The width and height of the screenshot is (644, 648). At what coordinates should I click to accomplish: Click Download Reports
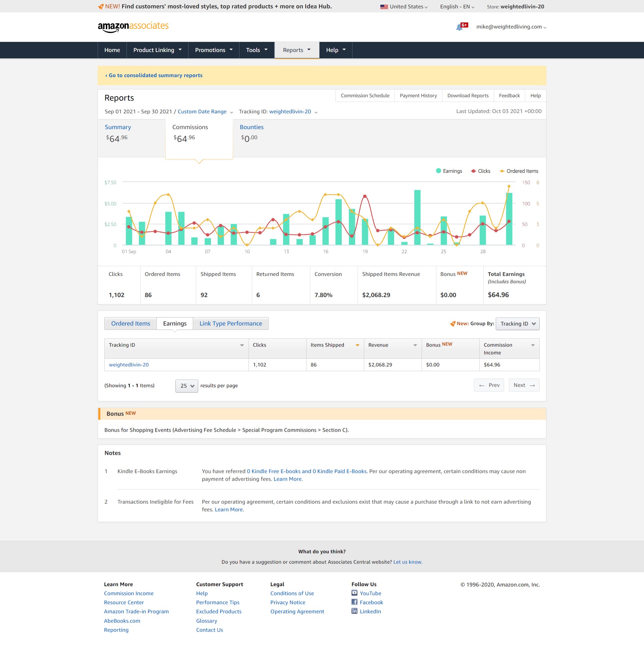tap(468, 96)
